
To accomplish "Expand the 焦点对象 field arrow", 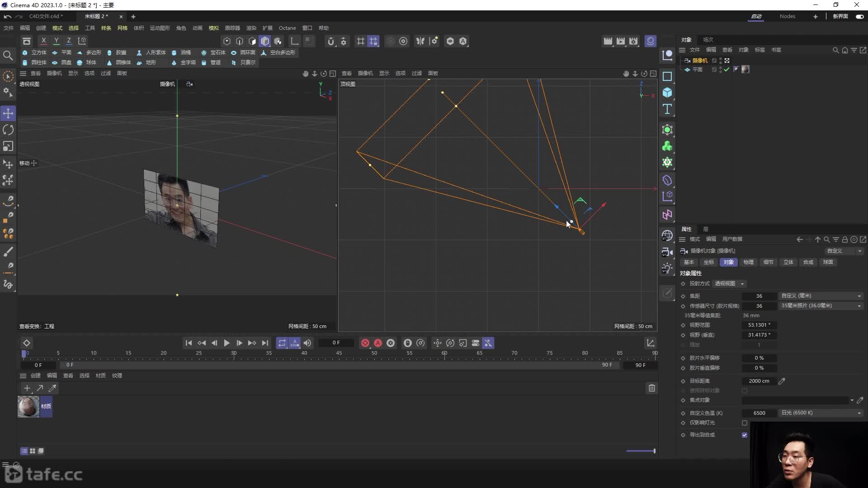I will point(852,400).
